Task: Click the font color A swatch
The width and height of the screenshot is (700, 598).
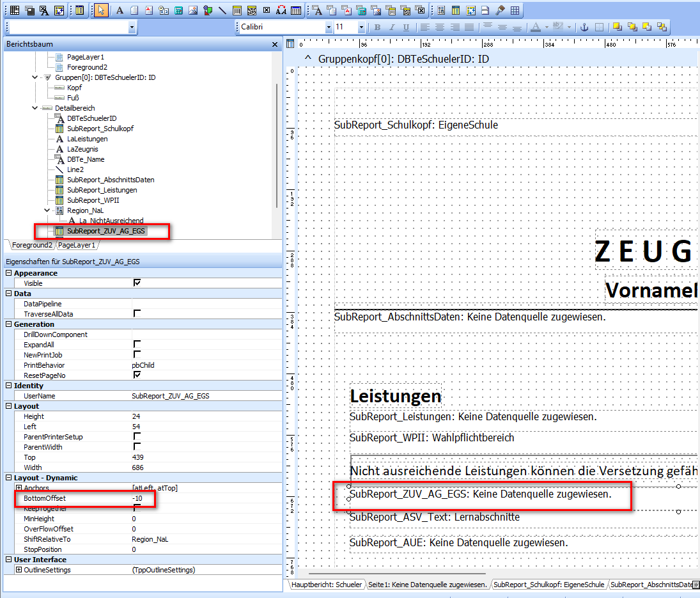Action: point(536,28)
